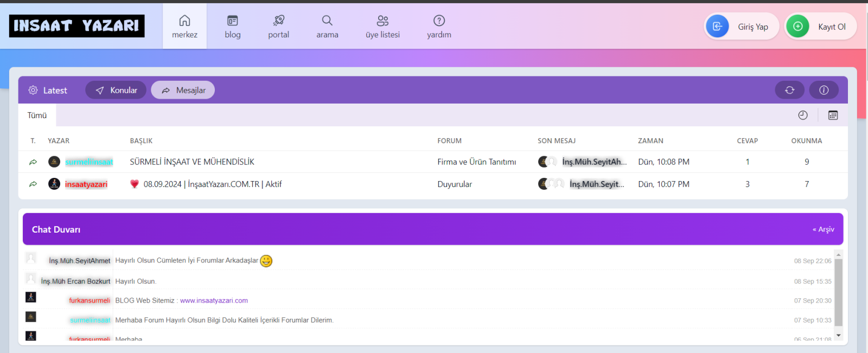Open the blog menu item
Image resolution: width=868 pixels, height=353 pixels.
click(x=233, y=27)
